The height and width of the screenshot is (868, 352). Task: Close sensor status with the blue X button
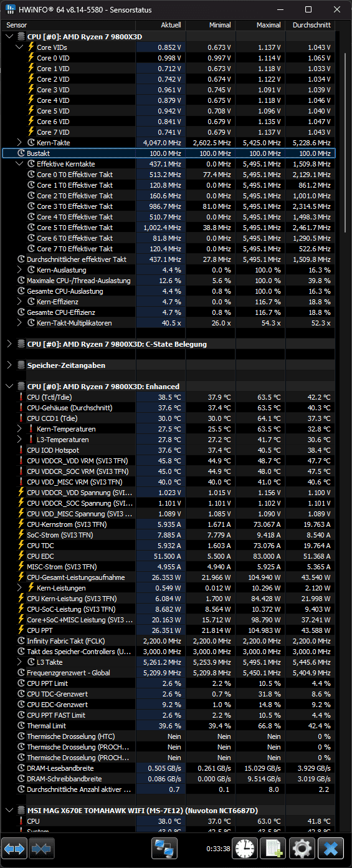click(331, 849)
